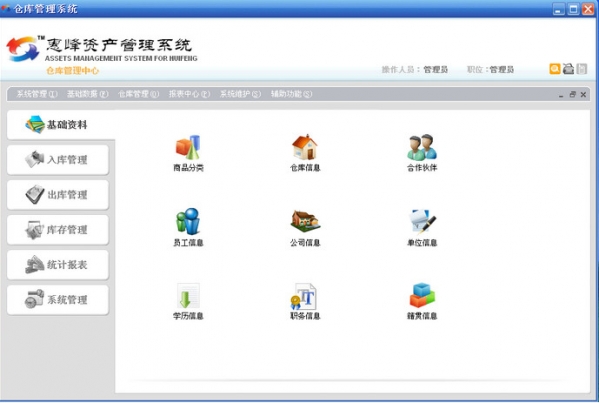
Task: Open the 系统管理 menu in menu bar
Action: (x=37, y=94)
